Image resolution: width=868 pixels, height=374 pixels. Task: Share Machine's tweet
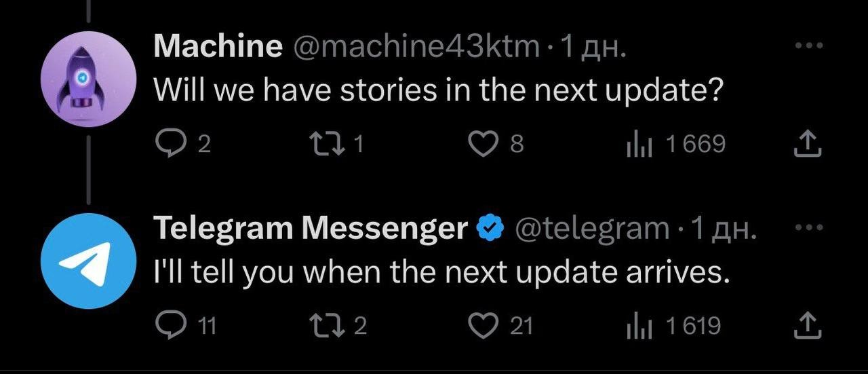(808, 143)
